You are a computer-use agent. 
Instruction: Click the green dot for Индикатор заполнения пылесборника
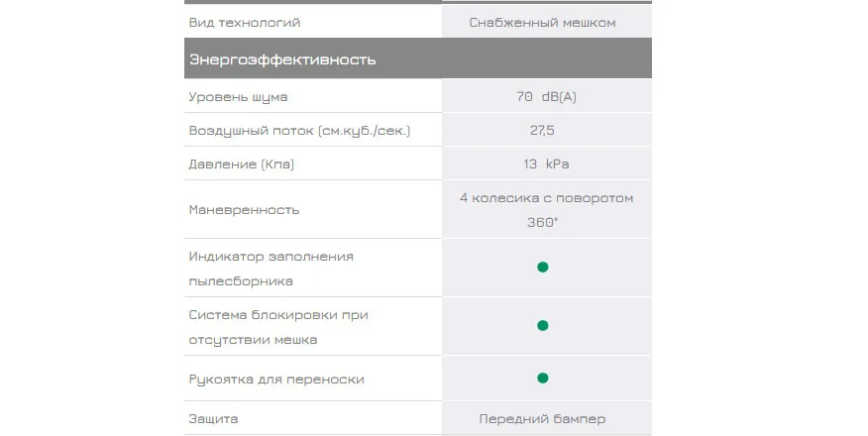543,268
